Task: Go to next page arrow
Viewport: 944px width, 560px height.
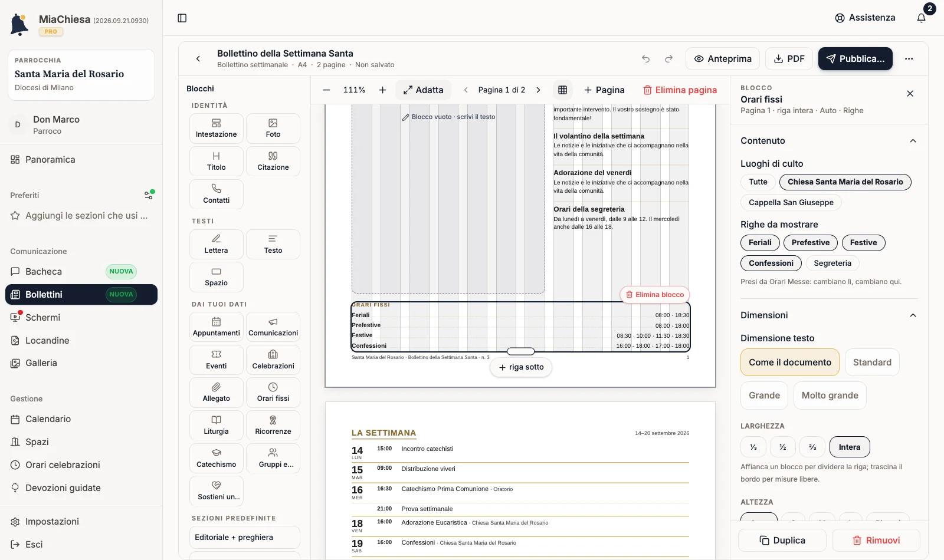Action: 538,90
